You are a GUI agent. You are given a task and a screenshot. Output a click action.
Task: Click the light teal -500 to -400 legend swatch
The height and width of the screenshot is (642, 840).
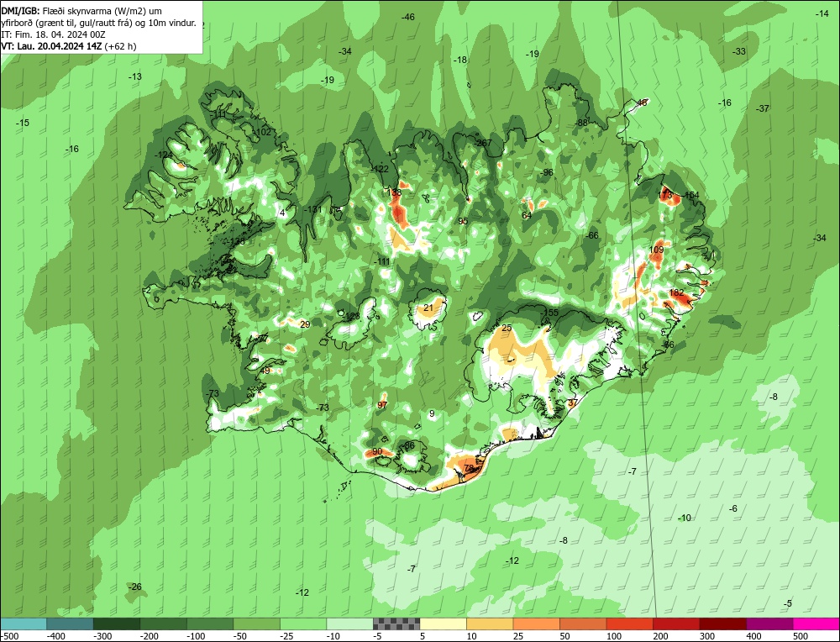tap(23, 624)
